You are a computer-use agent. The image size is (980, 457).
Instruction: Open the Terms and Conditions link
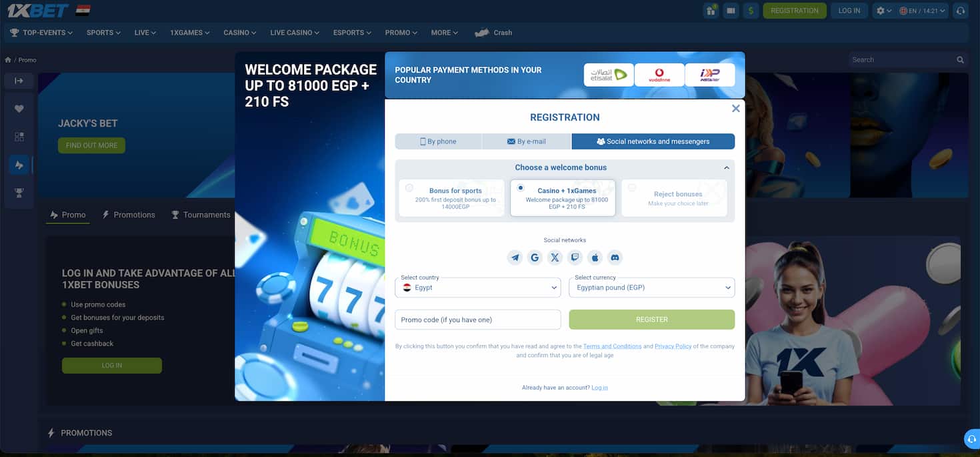coord(613,346)
